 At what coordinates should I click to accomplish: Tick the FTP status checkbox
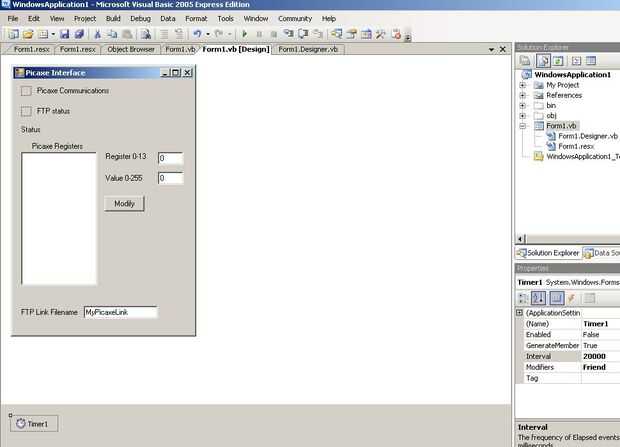(26, 111)
